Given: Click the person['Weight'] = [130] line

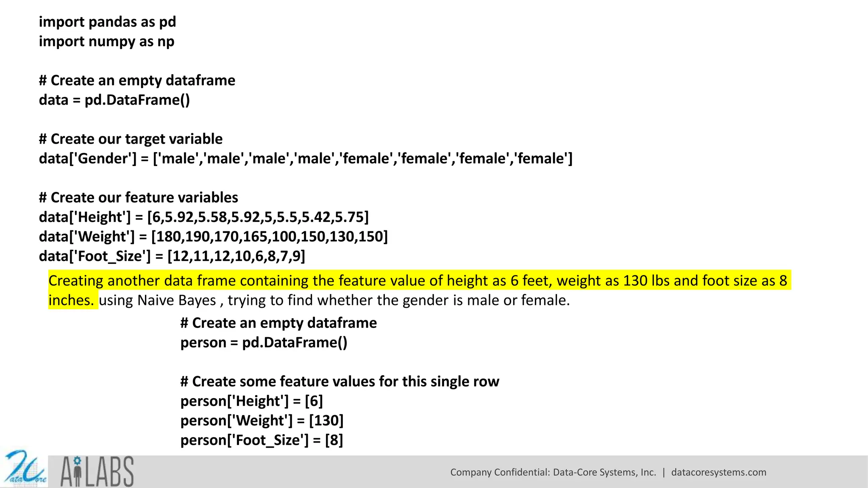Looking at the screenshot, I should (x=262, y=420).
